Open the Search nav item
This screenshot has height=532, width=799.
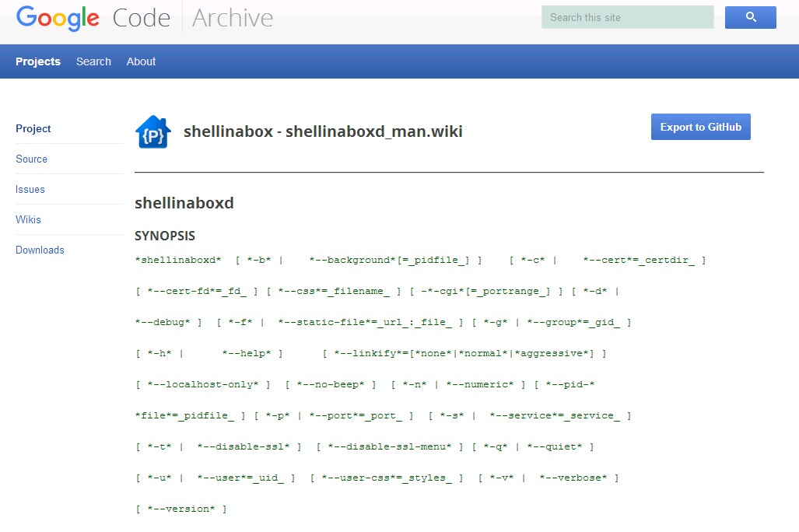(94, 61)
